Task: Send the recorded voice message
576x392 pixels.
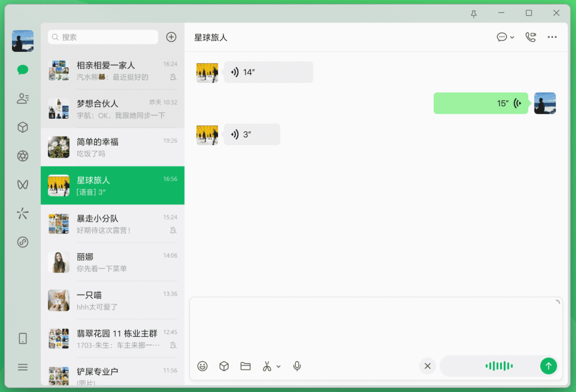Action: coord(549,366)
